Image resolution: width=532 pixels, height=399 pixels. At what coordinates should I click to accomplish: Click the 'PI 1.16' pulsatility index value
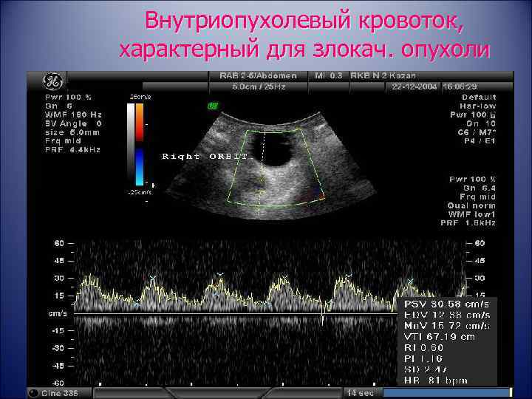(423, 358)
